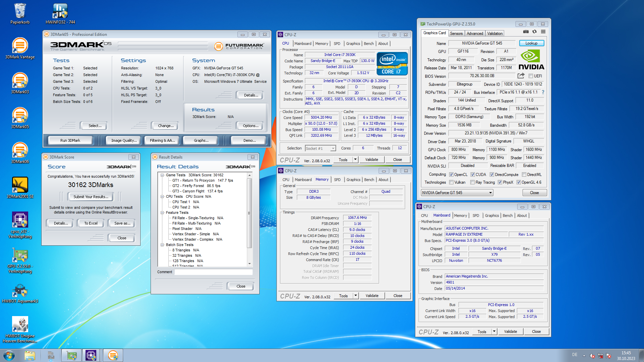Click the 3DMark05 orange taskbar icon

(x=113, y=355)
